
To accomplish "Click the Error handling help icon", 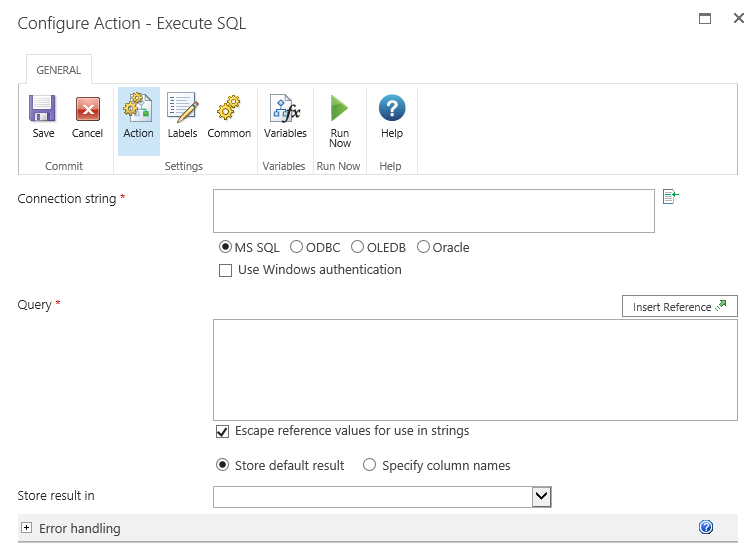I will point(706,527).
